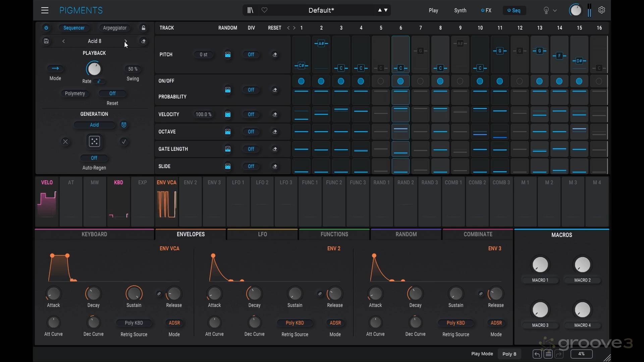Image resolution: width=644 pixels, height=362 pixels.
Task: Click the tips lightbulb icon
Action: click(x=546, y=10)
